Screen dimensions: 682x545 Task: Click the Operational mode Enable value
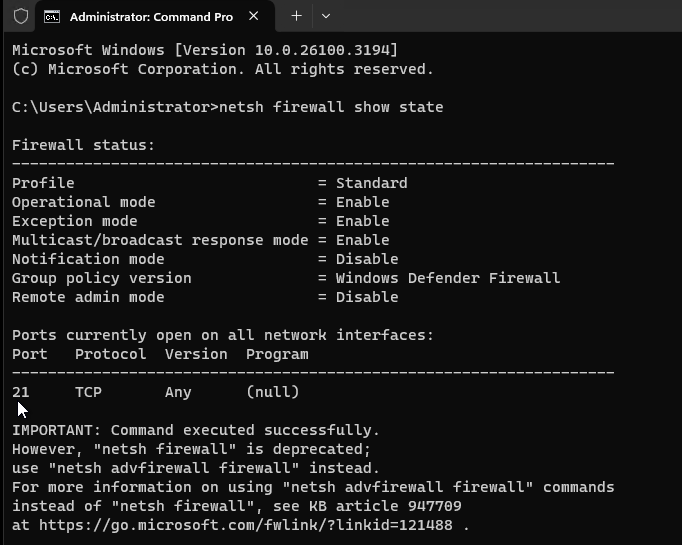coord(363,202)
